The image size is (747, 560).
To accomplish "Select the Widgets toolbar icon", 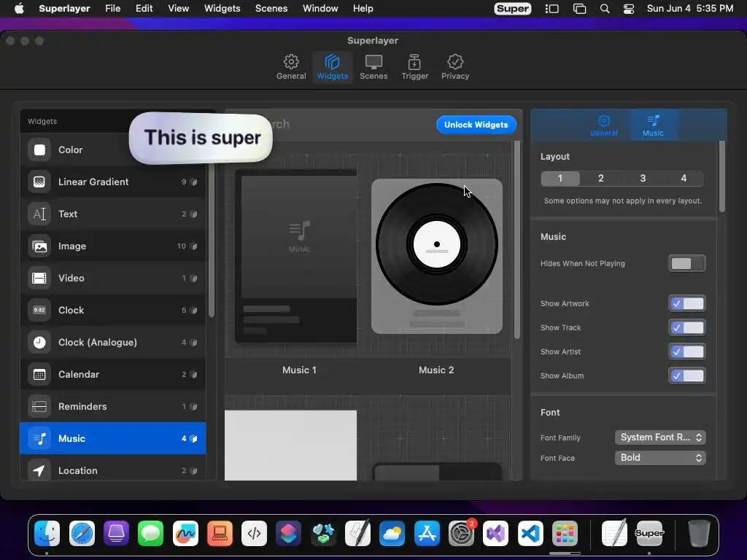I will click(x=332, y=67).
